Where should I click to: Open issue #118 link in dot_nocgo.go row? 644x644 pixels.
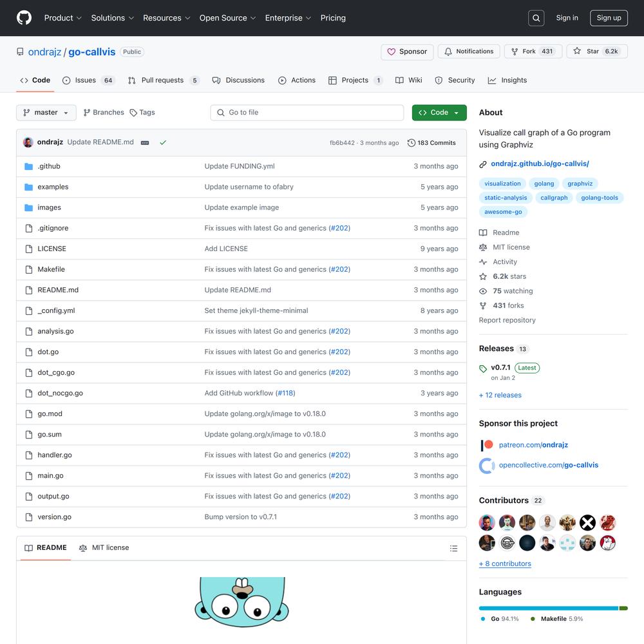tap(285, 393)
